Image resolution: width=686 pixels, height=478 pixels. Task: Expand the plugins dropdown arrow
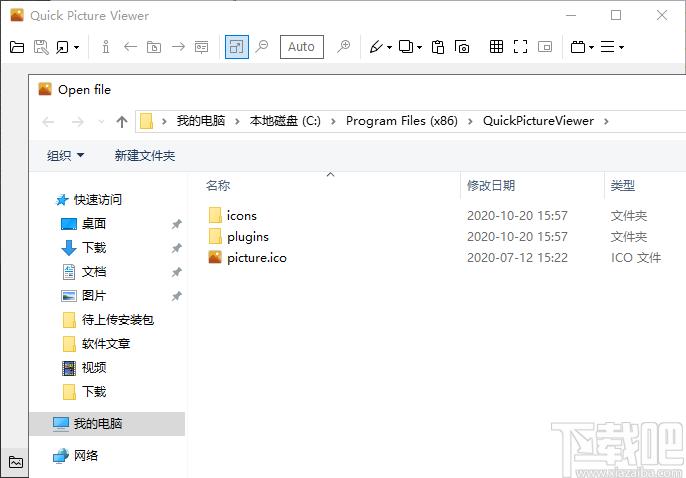click(x=591, y=47)
